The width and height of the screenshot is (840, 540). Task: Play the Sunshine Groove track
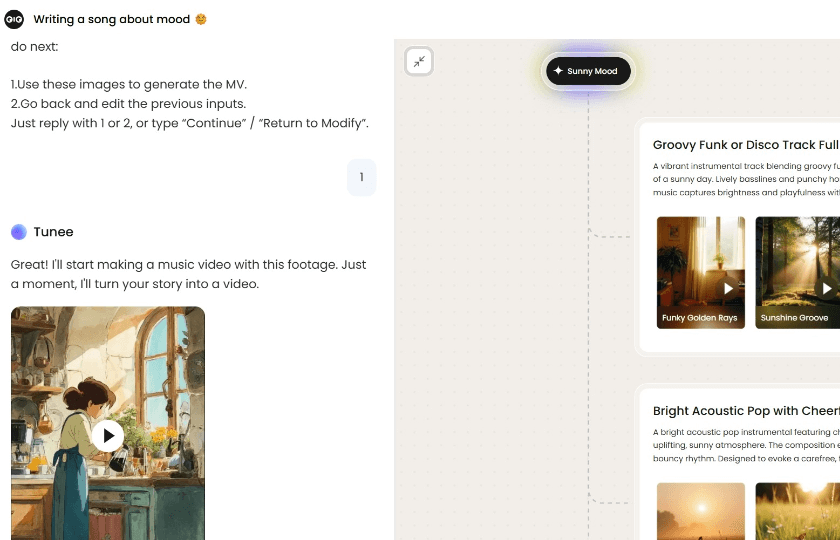tap(827, 288)
